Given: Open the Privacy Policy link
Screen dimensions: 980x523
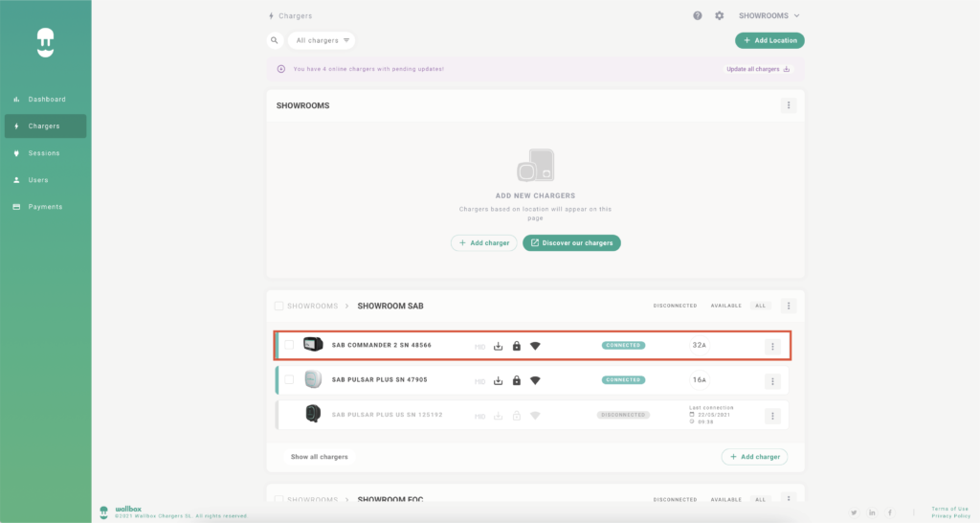Looking at the screenshot, I should (950, 516).
